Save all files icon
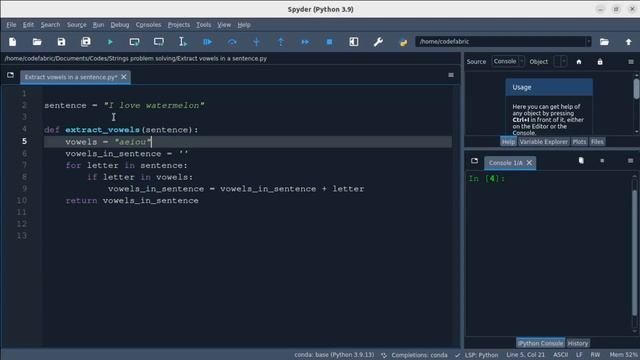The width and height of the screenshot is (640, 360). click(86, 42)
